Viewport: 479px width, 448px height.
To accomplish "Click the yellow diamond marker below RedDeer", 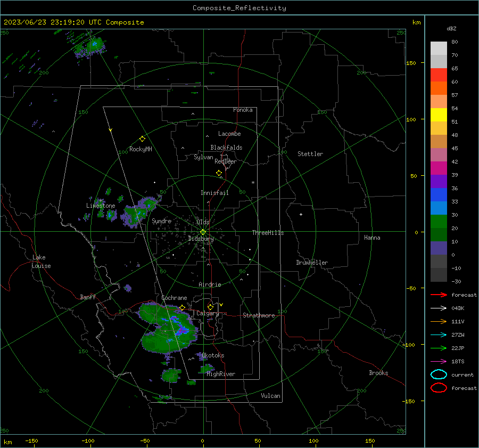I will 219,173.
